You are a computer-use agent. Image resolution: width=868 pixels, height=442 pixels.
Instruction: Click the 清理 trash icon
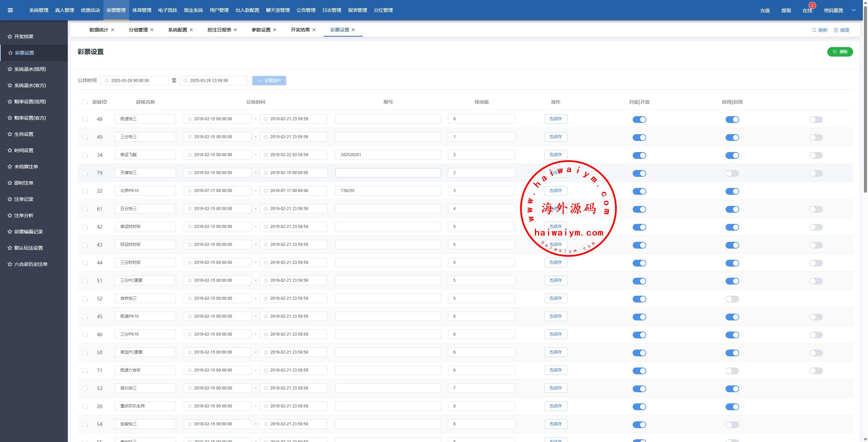pyautogui.click(x=836, y=30)
